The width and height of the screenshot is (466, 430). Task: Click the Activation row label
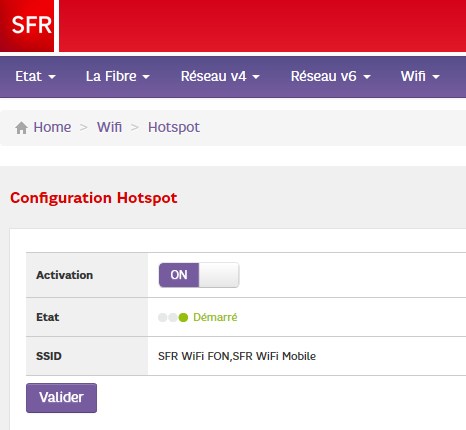65,275
